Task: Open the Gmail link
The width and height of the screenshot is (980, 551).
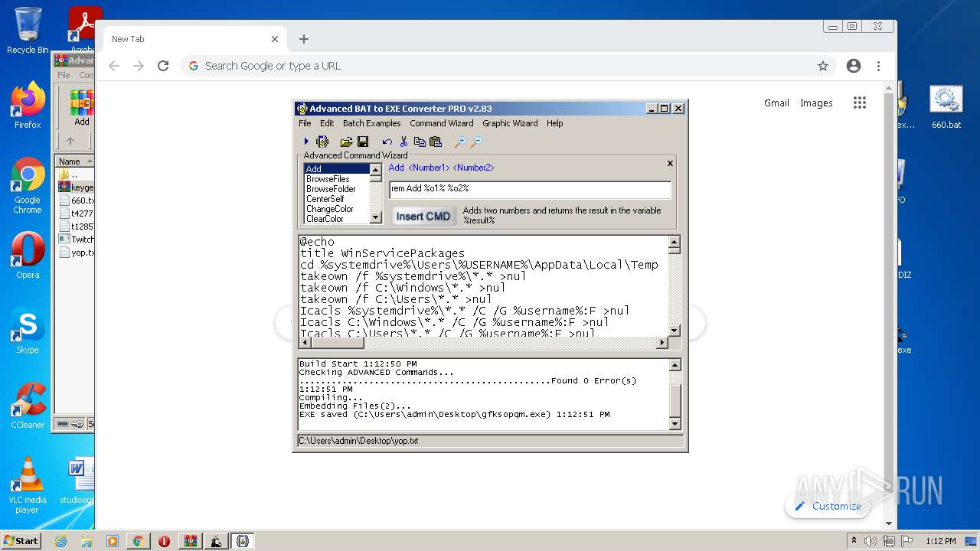Action: click(776, 103)
